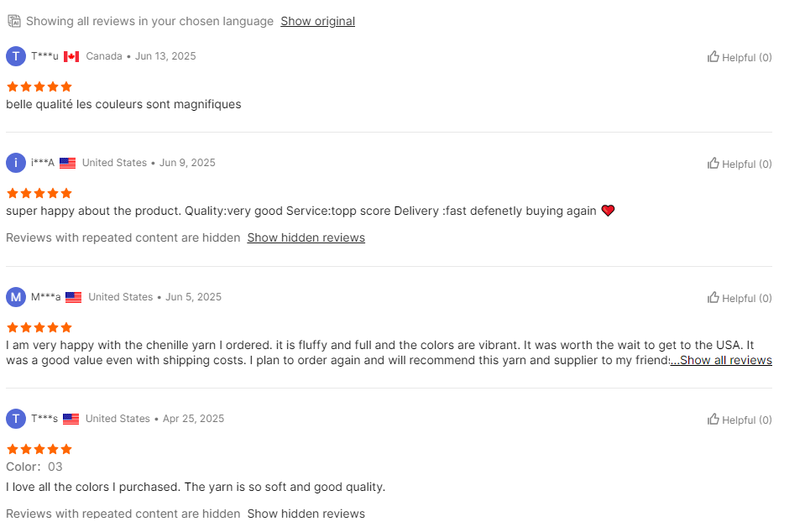
Task: Show hidden reviews under T***s's review
Action: click(306, 513)
